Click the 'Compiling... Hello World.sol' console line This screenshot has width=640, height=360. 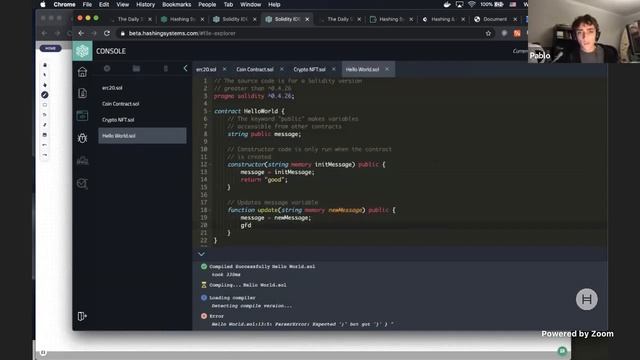click(x=248, y=285)
